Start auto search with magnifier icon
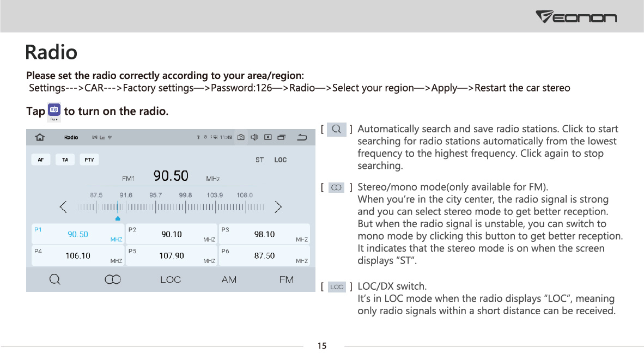 [x=54, y=280]
